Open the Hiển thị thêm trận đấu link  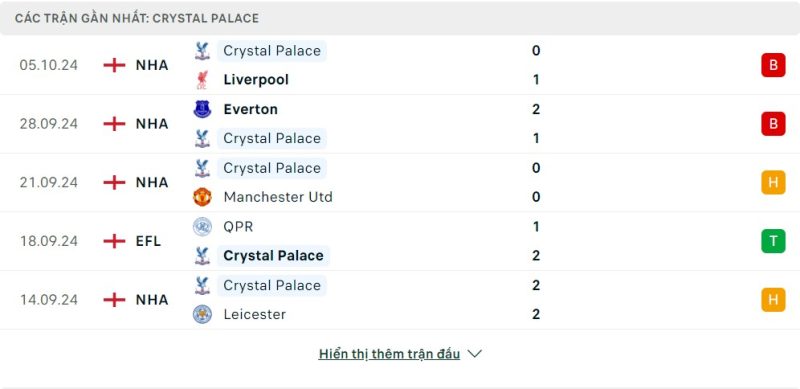pyautogui.click(x=389, y=354)
